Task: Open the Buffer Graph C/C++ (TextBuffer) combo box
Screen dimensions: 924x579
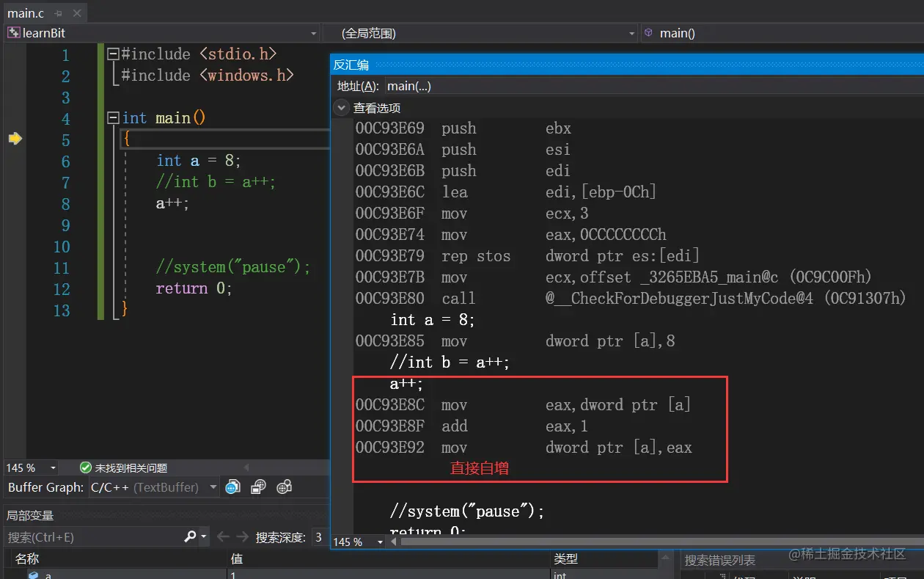Action: pos(154,487)
